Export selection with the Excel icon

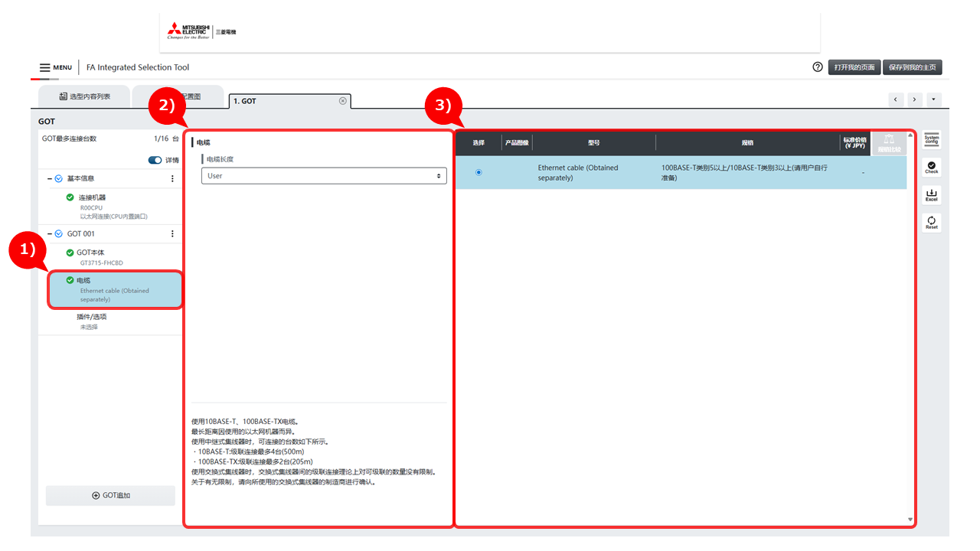click(x=931, y=195)
